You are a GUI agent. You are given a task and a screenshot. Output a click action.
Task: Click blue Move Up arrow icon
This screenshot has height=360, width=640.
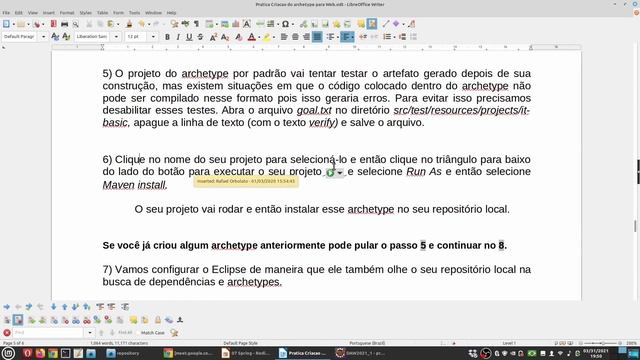click(x=64, y=307)
